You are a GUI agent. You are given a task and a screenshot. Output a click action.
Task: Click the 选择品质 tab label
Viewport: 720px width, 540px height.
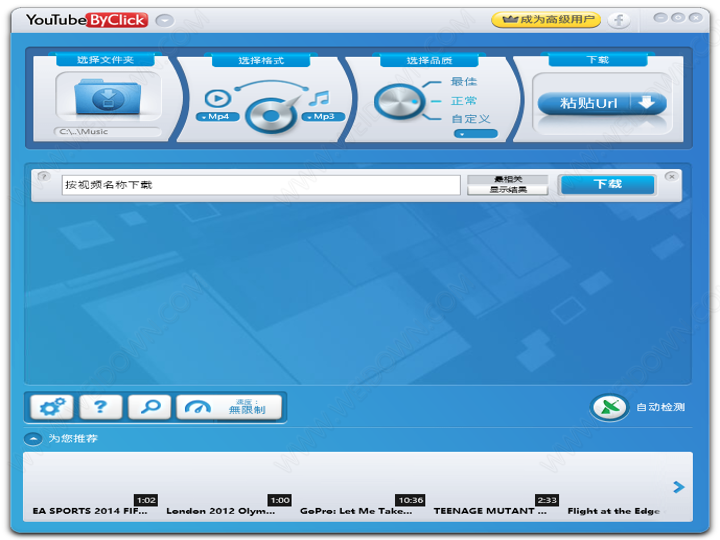coord(429,60)
